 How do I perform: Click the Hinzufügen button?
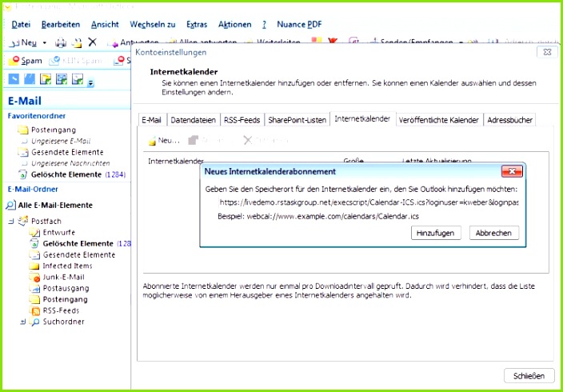(436, 233)
